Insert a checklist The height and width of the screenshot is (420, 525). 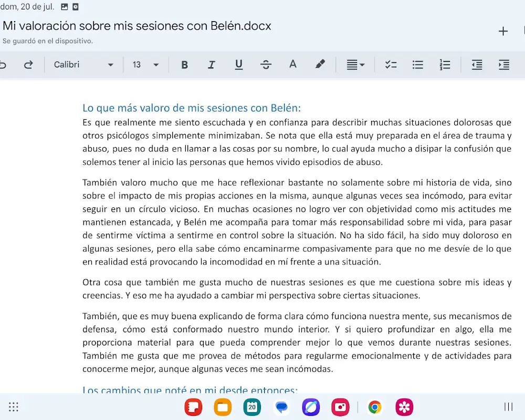[x=391, y=65]
